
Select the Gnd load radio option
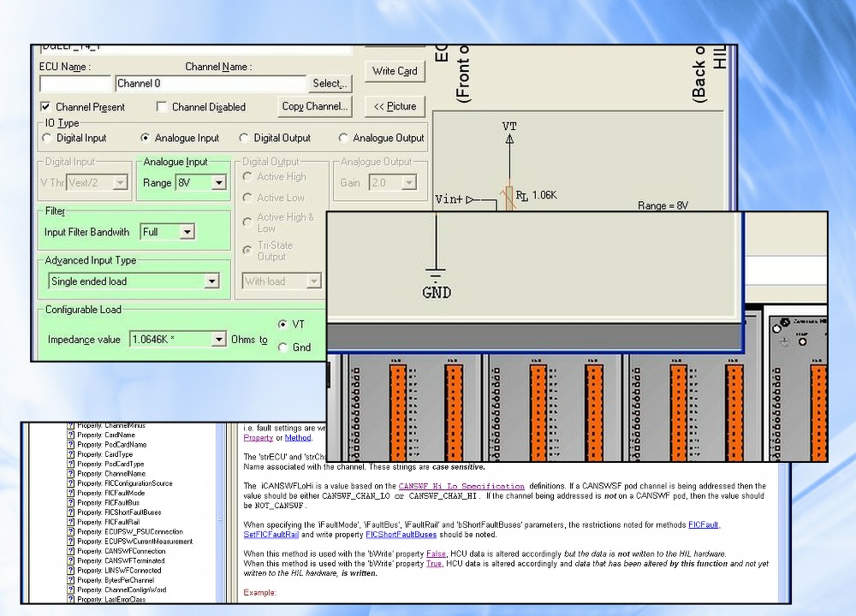[283, 347]
